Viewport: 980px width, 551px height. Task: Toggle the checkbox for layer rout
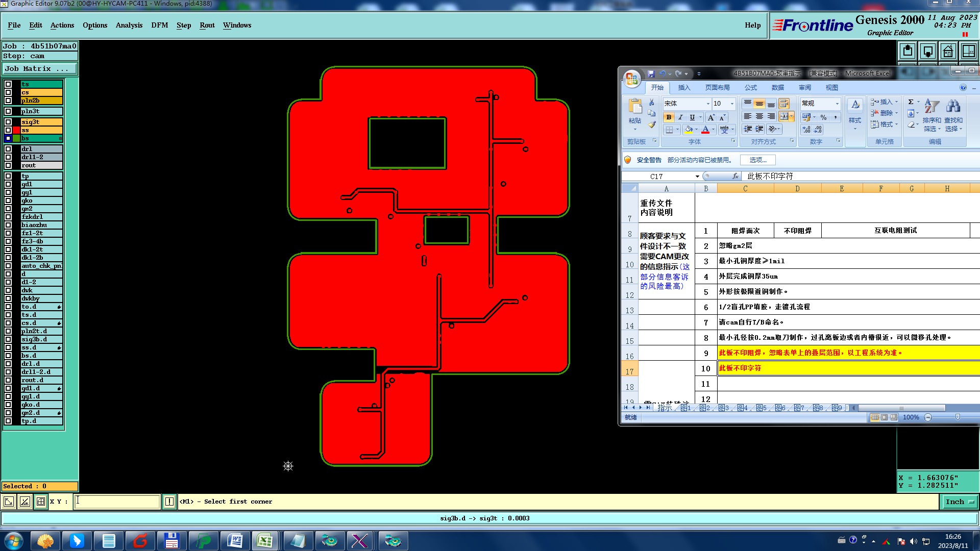point(8,166)
